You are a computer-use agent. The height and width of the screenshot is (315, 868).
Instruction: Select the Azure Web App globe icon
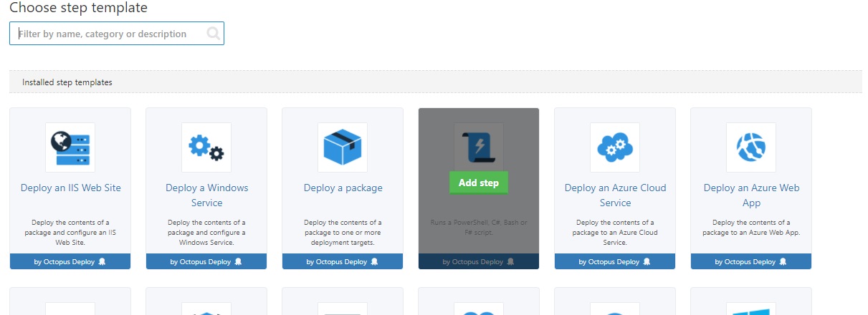(751, 147)
